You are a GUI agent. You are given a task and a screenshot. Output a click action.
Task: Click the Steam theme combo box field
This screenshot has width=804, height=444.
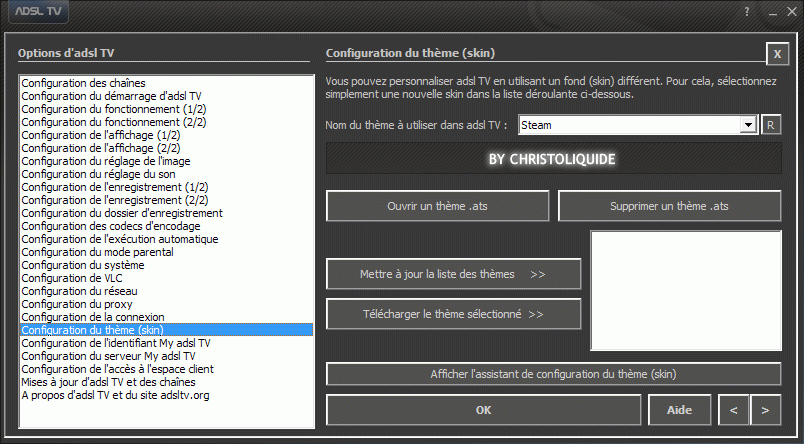638,125
